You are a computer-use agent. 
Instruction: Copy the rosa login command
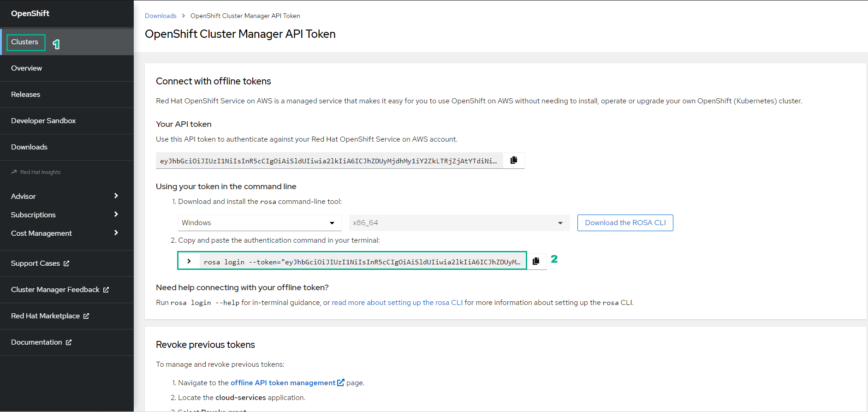[536, 261]
